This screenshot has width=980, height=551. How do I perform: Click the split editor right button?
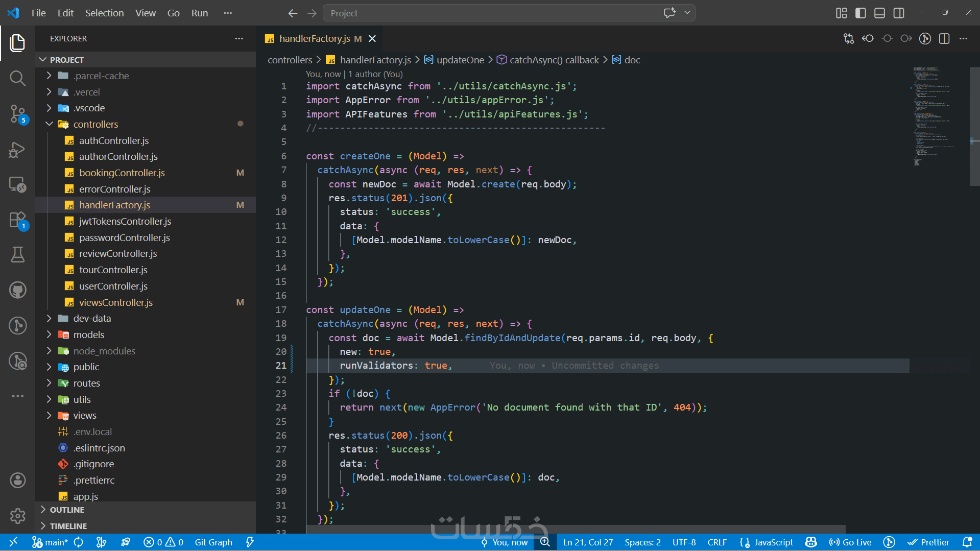pyautogui.click(x=944, y=39)
